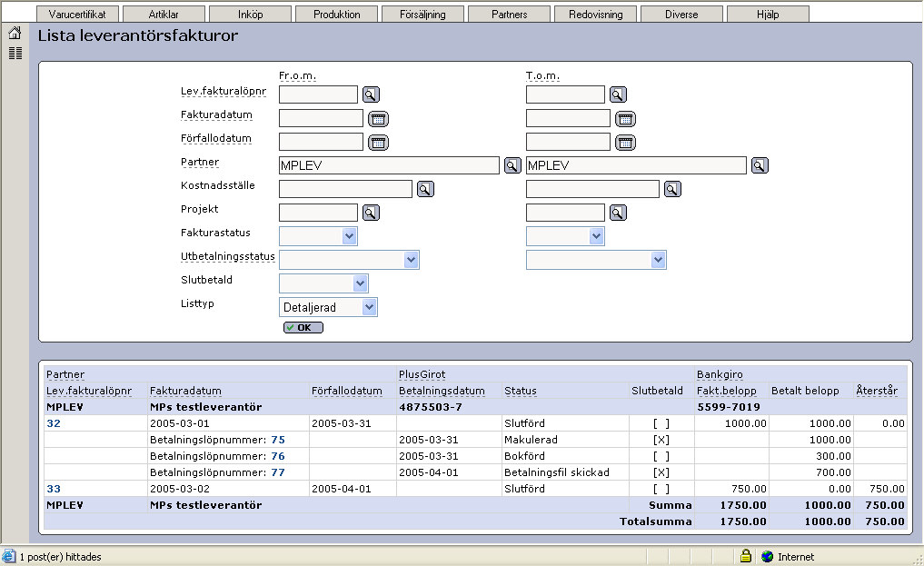Click the Partner Fr.o.m. field containing MPLEV
This screenshot has height=566, width=924.
point(389,165)
